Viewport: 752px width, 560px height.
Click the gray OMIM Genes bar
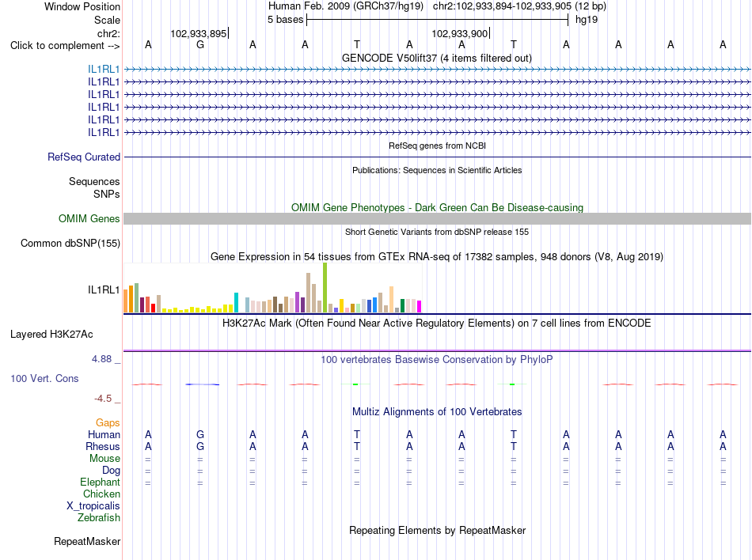(437, 218)
